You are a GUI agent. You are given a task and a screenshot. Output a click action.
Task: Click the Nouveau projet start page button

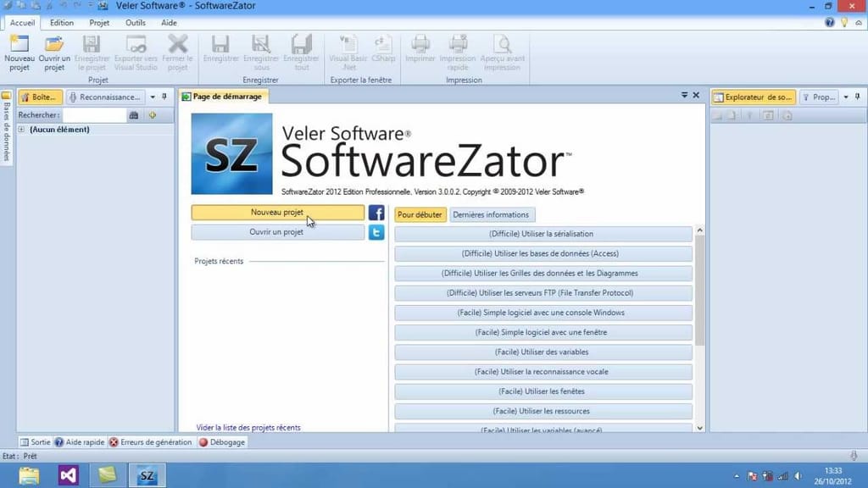click(277, 213)
